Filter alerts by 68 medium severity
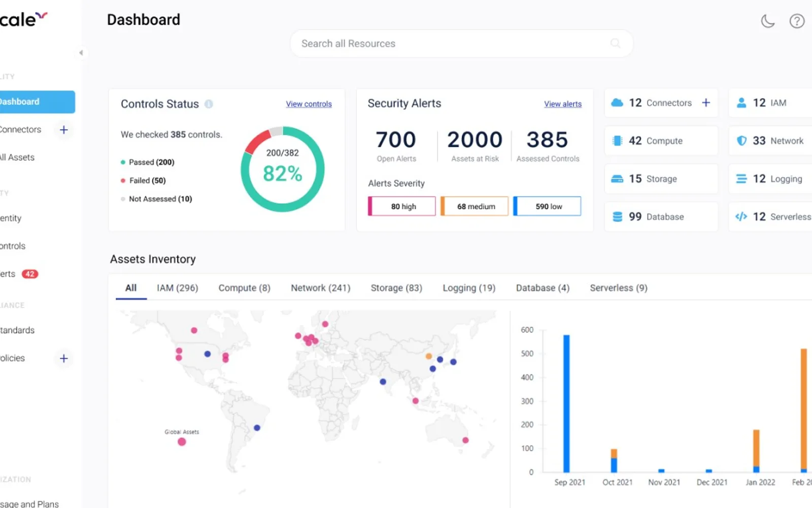The width and height of the screenshot is (812, 508). click(474, 206)
